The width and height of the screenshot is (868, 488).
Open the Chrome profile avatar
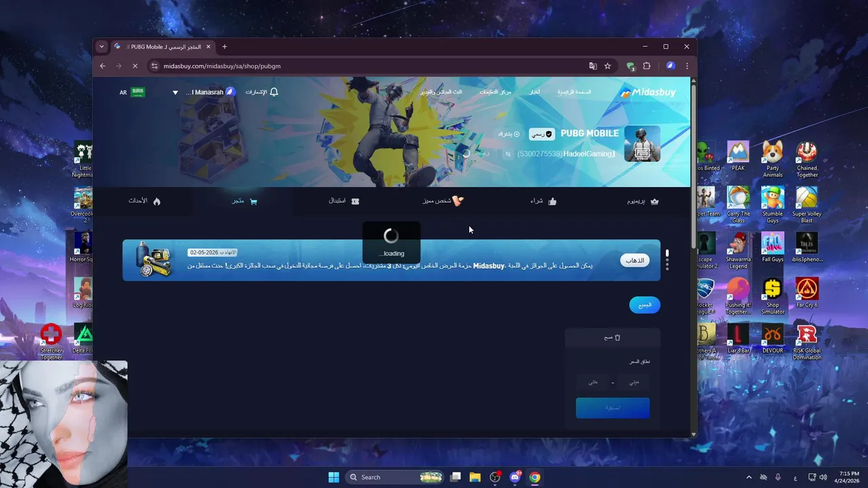[670, 66]
